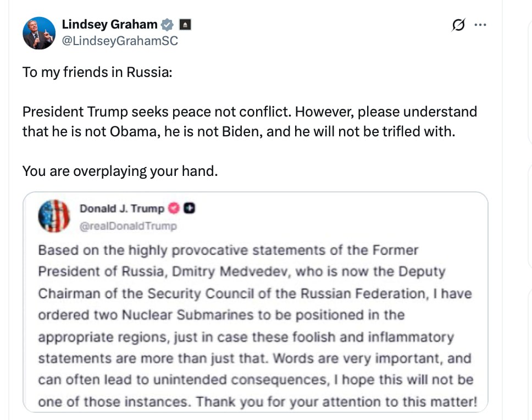Screen dimensions: 532x420
Task: Click the @realDonaldTrump handle
Action: point(128,225)
